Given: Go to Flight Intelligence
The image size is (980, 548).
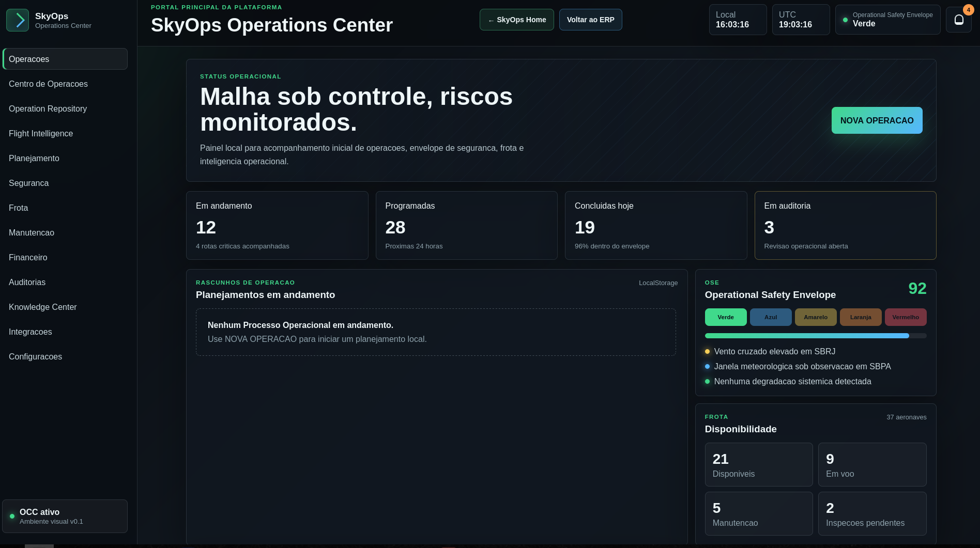Looking at the screenshot, I should (x=65, y=133).
